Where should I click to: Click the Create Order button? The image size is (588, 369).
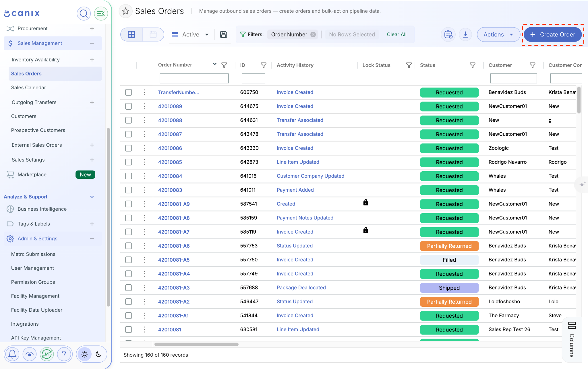(x=553, y=34)
